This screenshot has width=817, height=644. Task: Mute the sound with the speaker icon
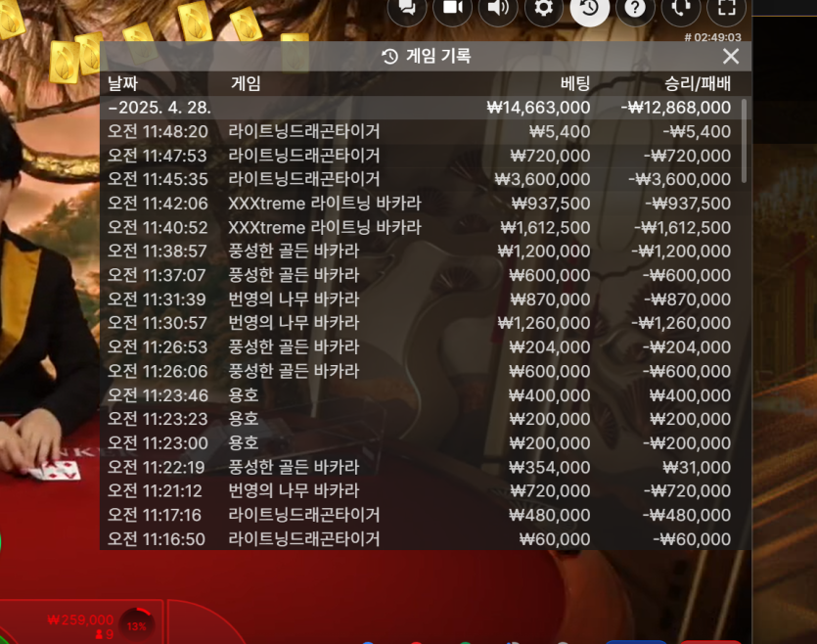[x=498, y=8]
